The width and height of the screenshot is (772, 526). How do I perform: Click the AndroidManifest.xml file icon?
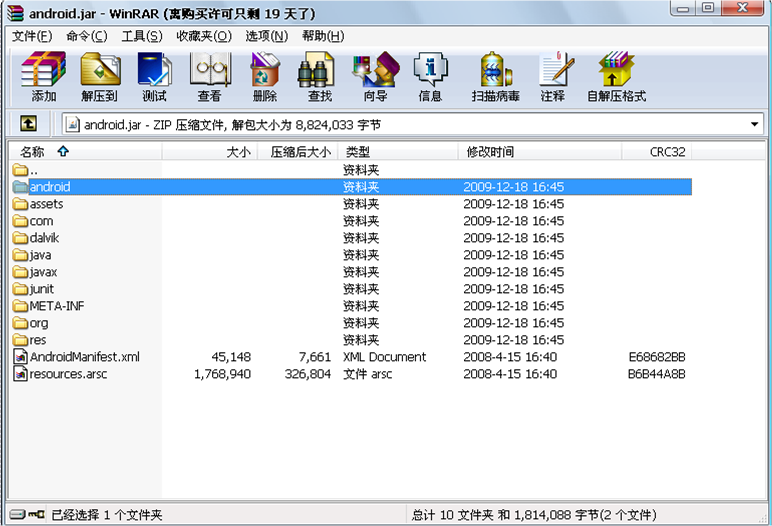pos(20,357)
